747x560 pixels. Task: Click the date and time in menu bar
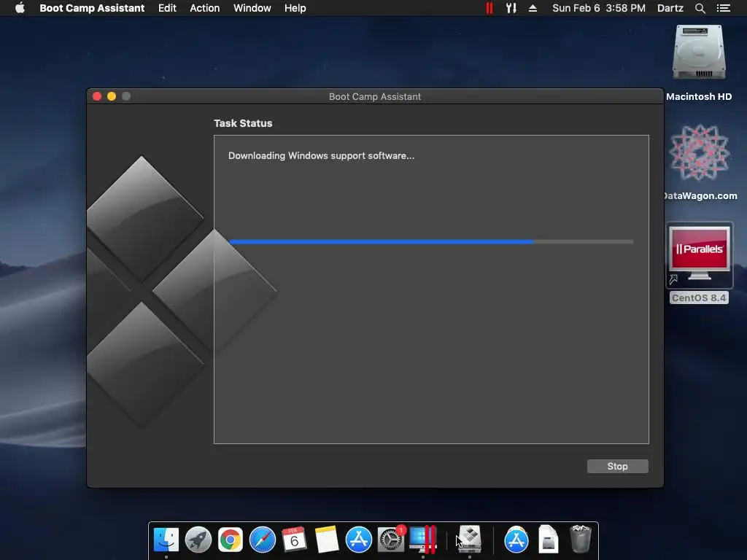click(599, 8)
